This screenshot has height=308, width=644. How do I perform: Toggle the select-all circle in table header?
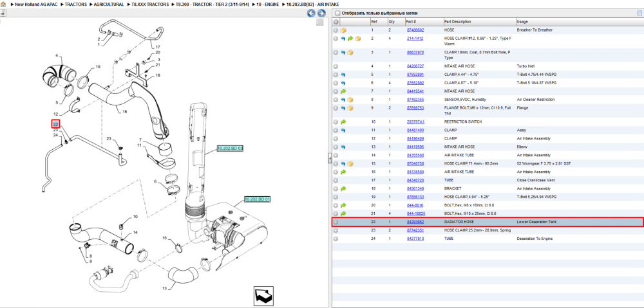pyautogui.click(x=336, y=22)
